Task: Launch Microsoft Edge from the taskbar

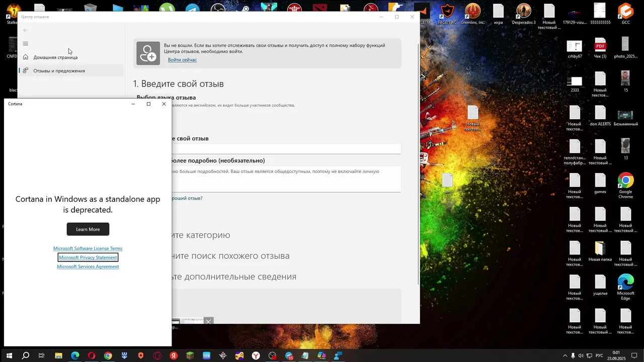Action: click(x=75, y=355)
